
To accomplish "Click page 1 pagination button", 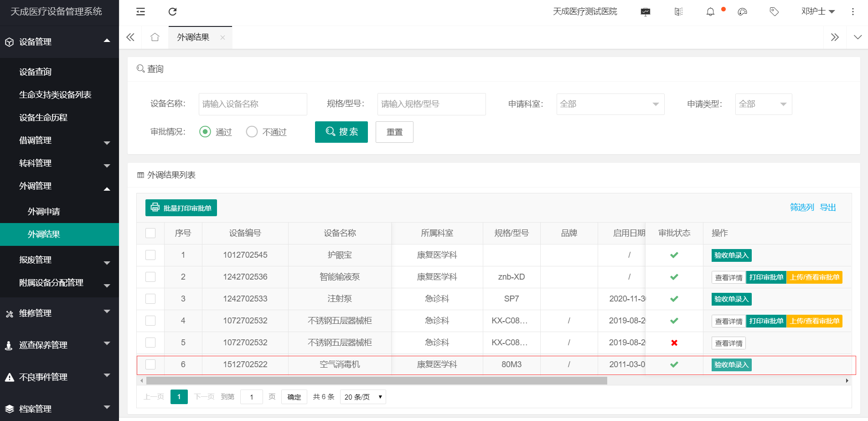I will click(179, 397).
